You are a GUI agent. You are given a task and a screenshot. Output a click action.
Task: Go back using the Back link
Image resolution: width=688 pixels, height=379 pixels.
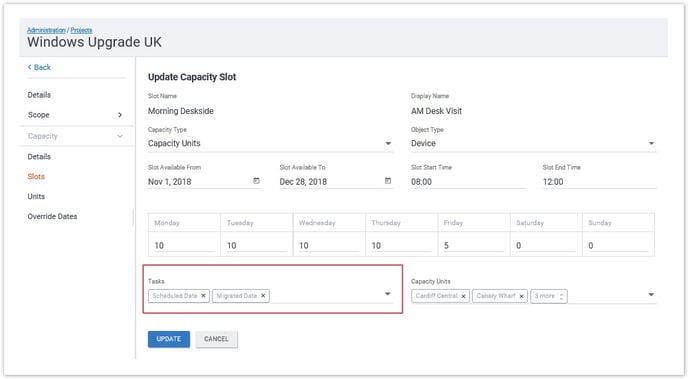[39, 67]
